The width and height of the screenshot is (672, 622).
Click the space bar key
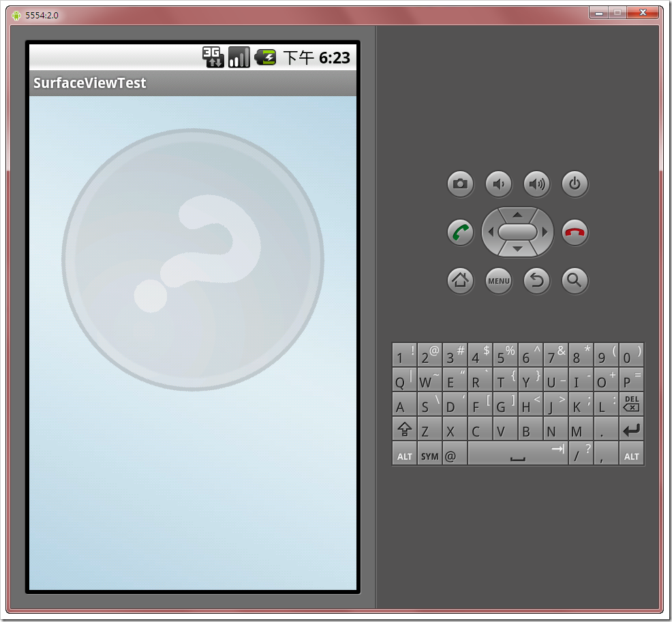click(518, 454)
